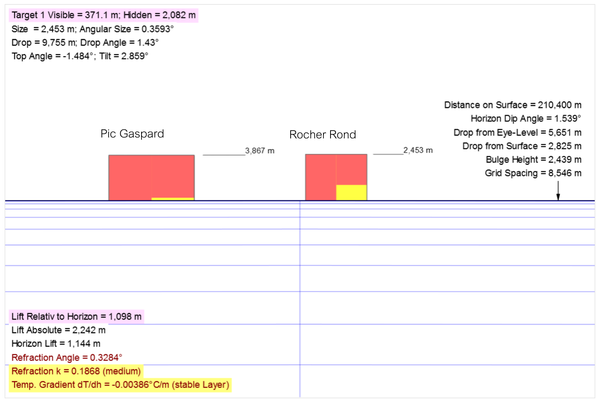This screenshot has width=602, height=405.
Task: Click the 2,453 m height label
Action: tap(418, 150)
